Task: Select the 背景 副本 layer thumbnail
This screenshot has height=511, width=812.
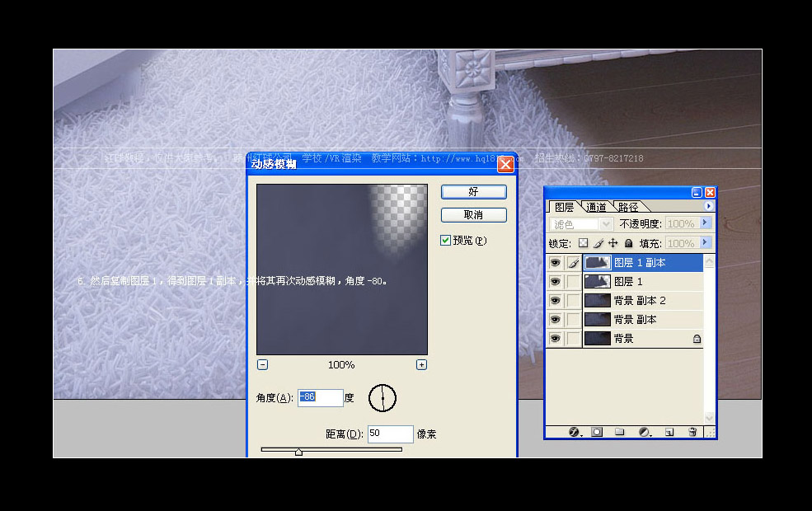Action: [x=597, y=320]
